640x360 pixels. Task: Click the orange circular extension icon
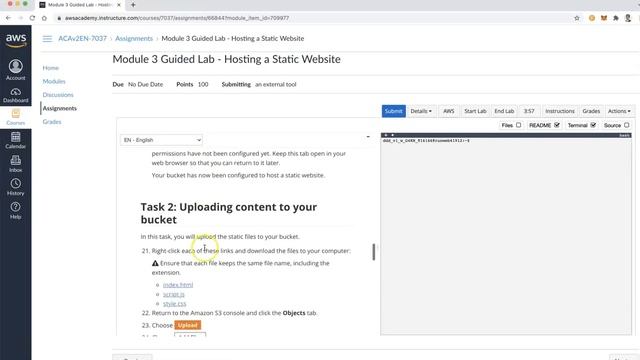(592, 18)
